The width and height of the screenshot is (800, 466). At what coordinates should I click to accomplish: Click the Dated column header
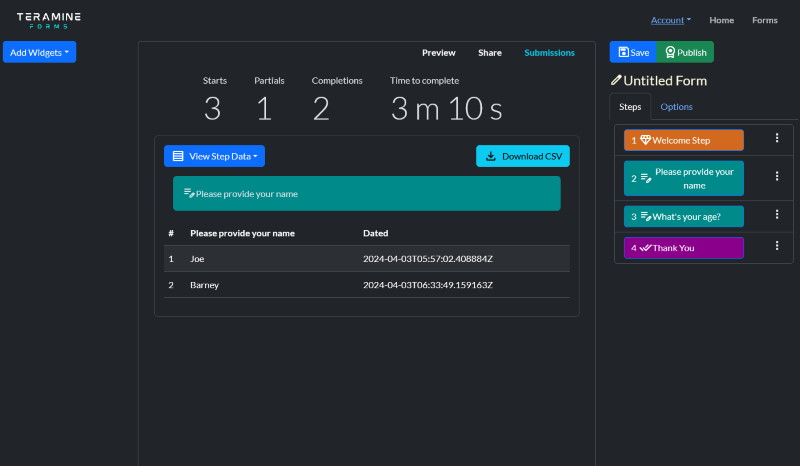(376, 233)
